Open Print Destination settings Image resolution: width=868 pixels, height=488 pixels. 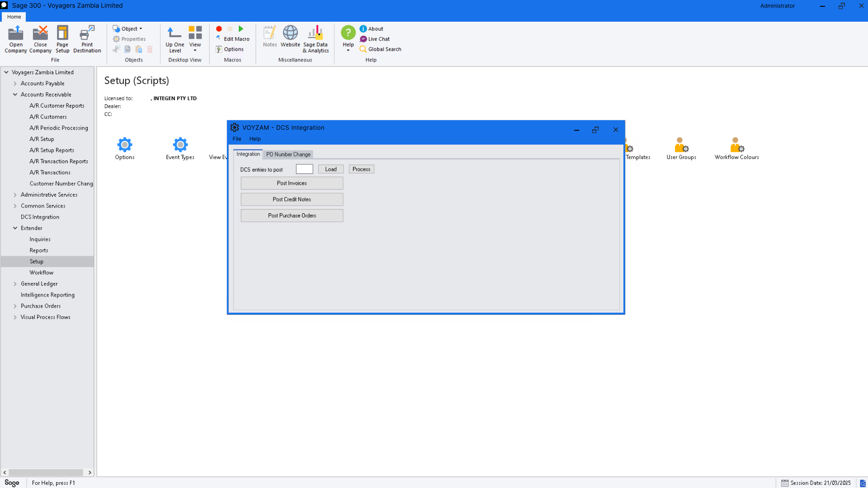[x=87, y=39]
